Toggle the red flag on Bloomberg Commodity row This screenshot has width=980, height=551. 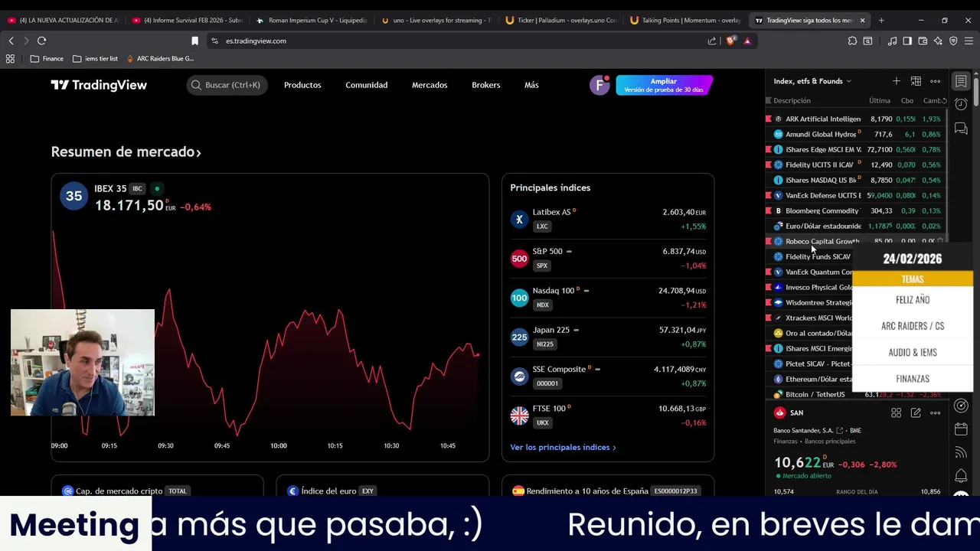coord(769,210)
